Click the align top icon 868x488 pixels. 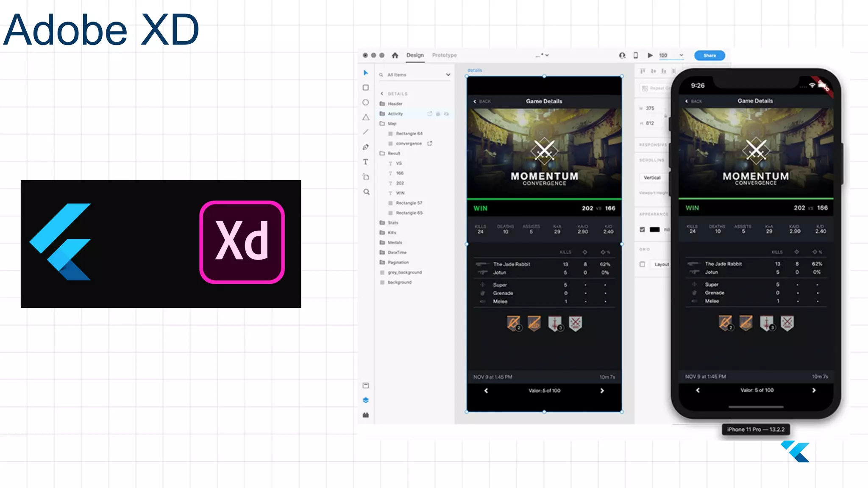pos(643,71)
